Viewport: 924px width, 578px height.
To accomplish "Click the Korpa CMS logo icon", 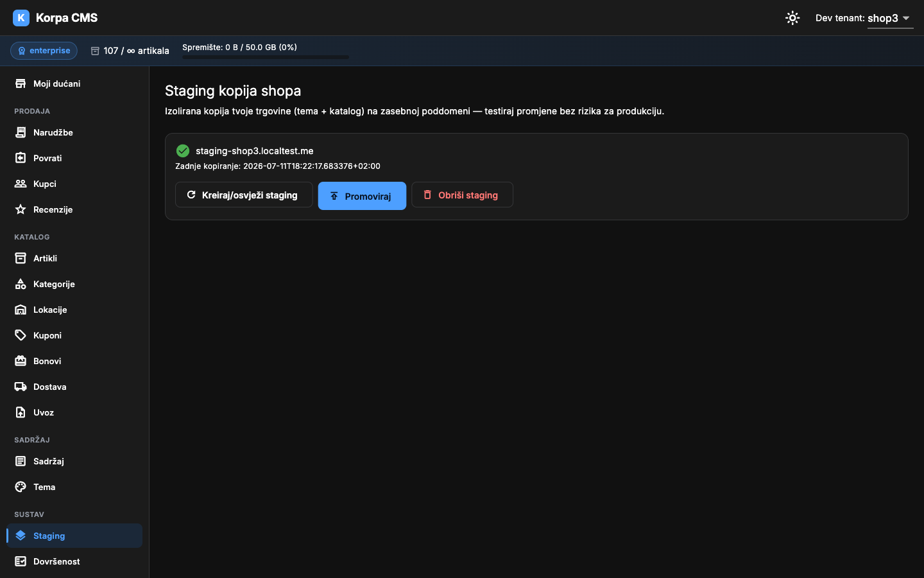I will point(21,18).
